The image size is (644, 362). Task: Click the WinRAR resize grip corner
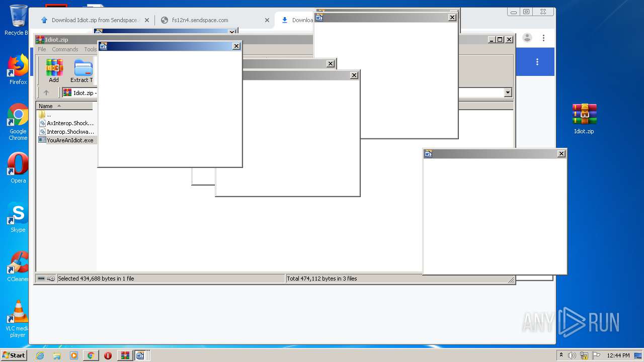tap(511, 280)
